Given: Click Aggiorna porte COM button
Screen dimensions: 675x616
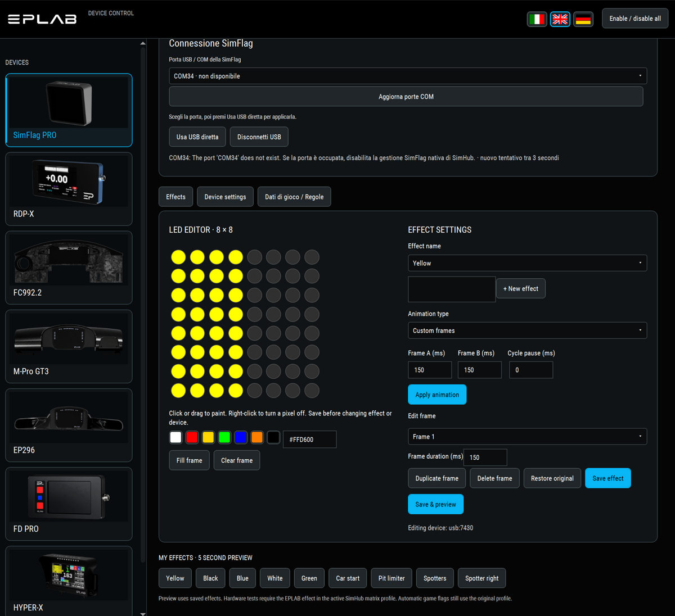Looking at the screenshot, I should pos(406,97).
